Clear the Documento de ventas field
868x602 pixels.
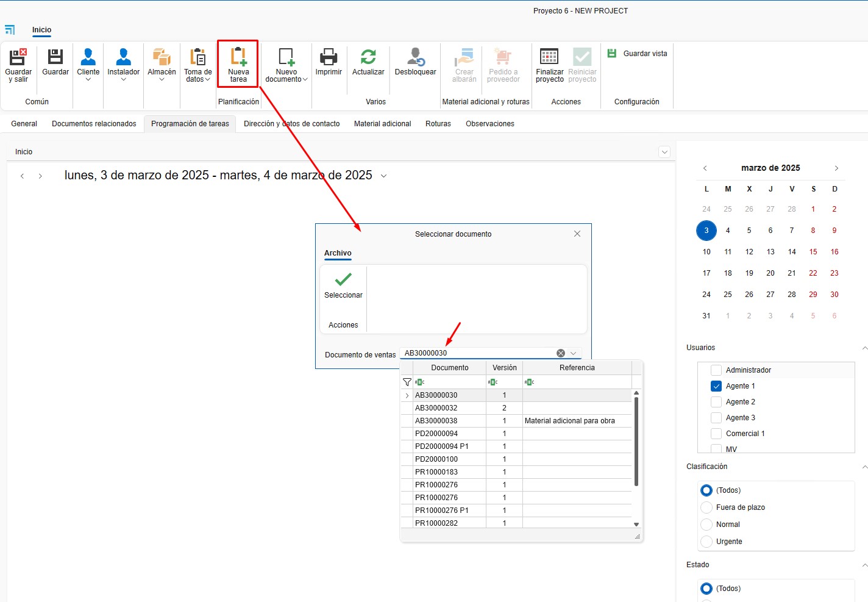[x=561, y=353]
